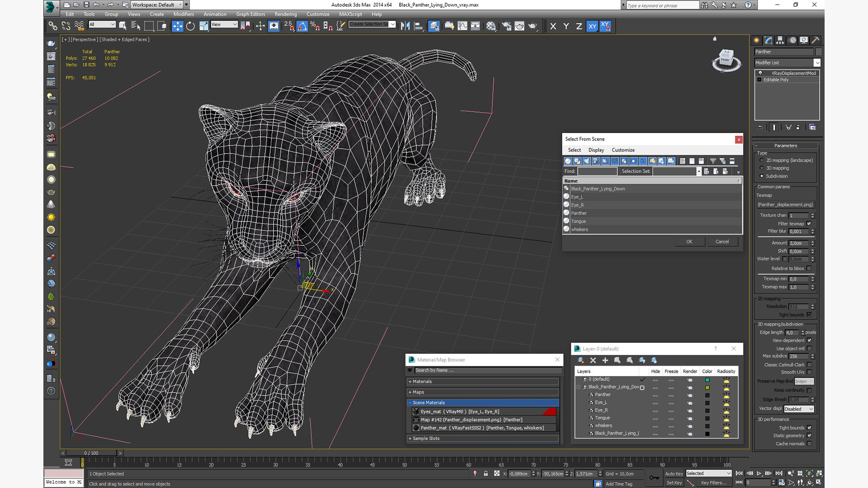The height and width of the screenshot is (488, 868).
Task: Play the animation
Action: (759, 473)
